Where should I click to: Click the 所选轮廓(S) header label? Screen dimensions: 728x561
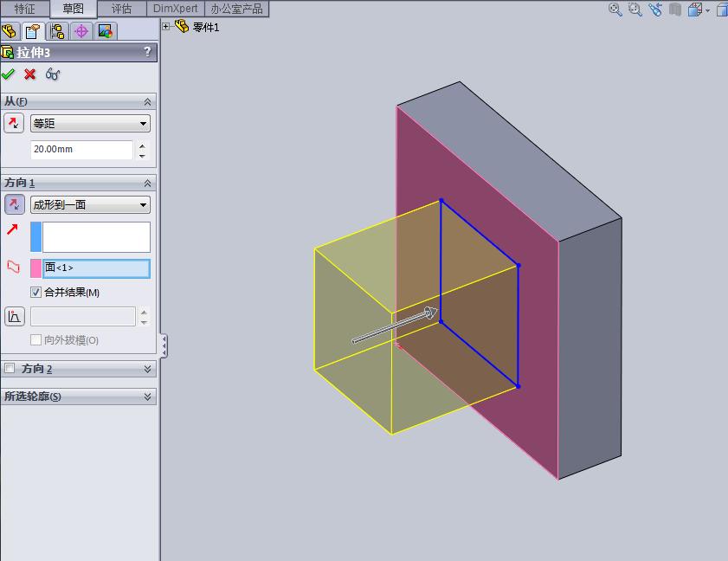33,397
